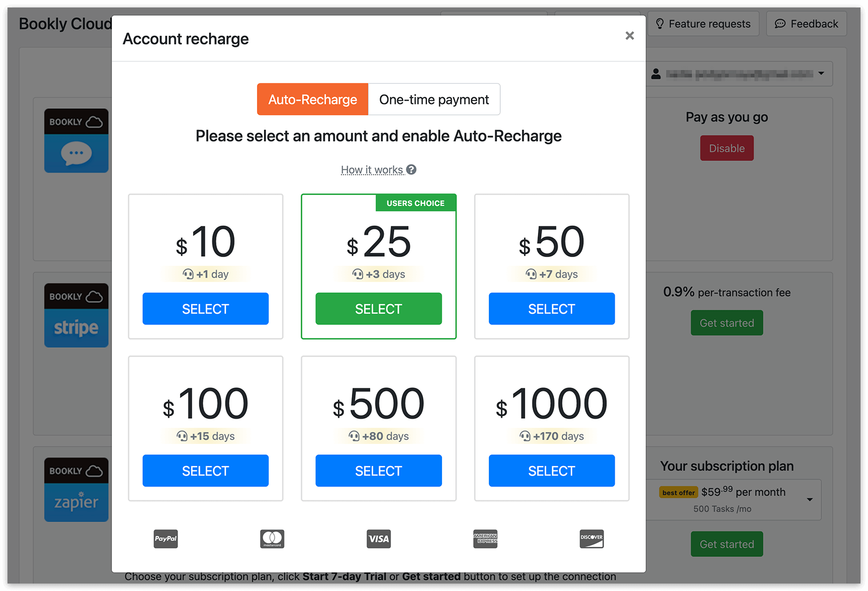Click Get started under subscription plan
Image resolution: width=868 pixels, height=591 pixels.
tap(727, 544)
